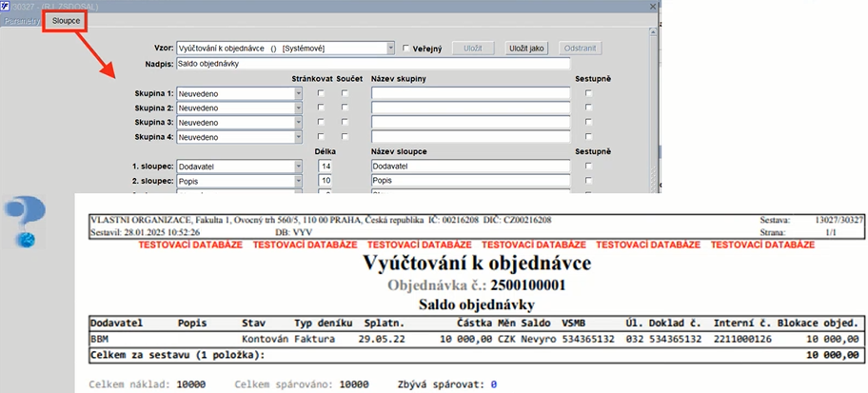Screen dimensions: 868x393
Task: Enable Stránkovat for Skupina 1
Action: (x=321, y=93)
